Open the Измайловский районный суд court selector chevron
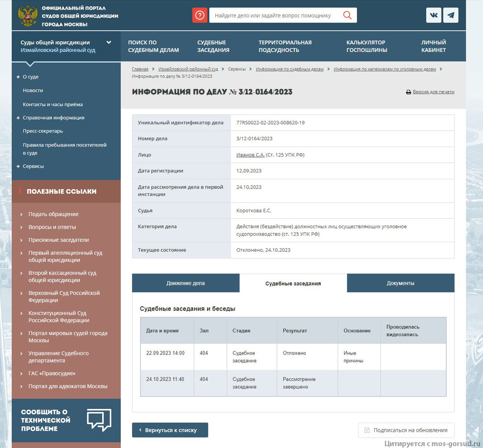 tap(109, 42)
